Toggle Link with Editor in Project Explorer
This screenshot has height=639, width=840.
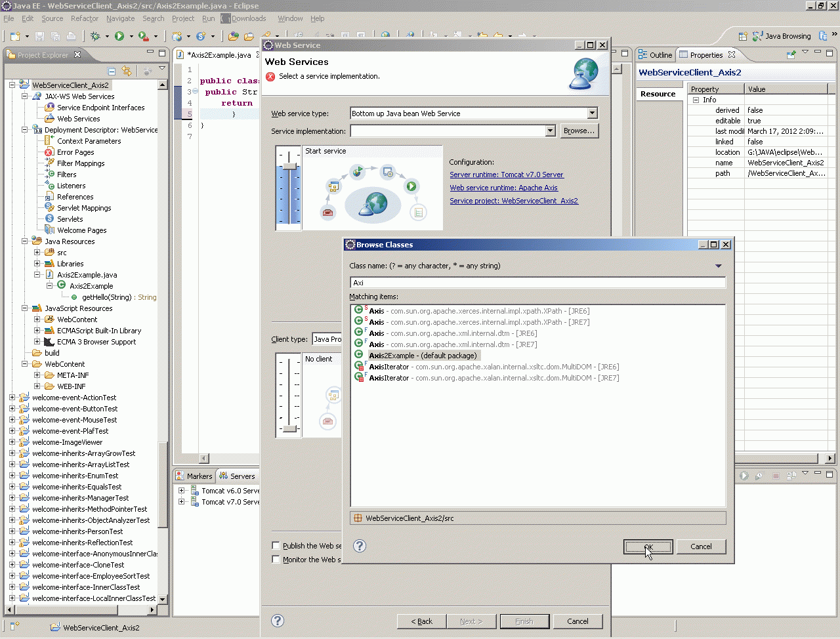tap(127, 71)
